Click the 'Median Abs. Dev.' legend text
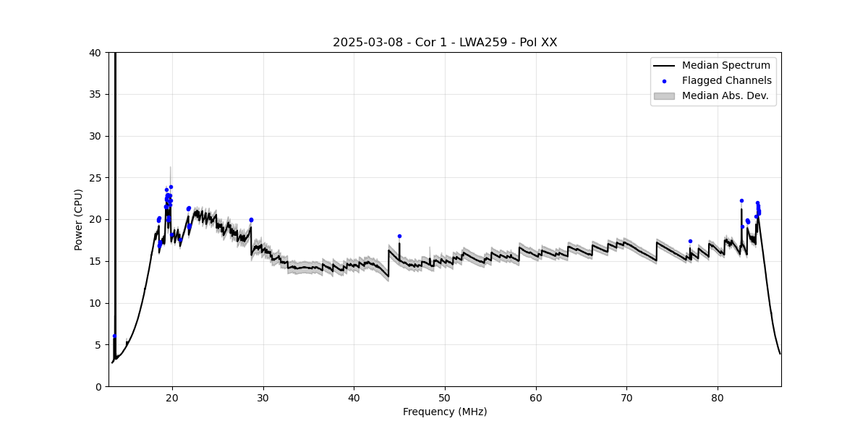This screenshot has height=434, width=868. 725,95
